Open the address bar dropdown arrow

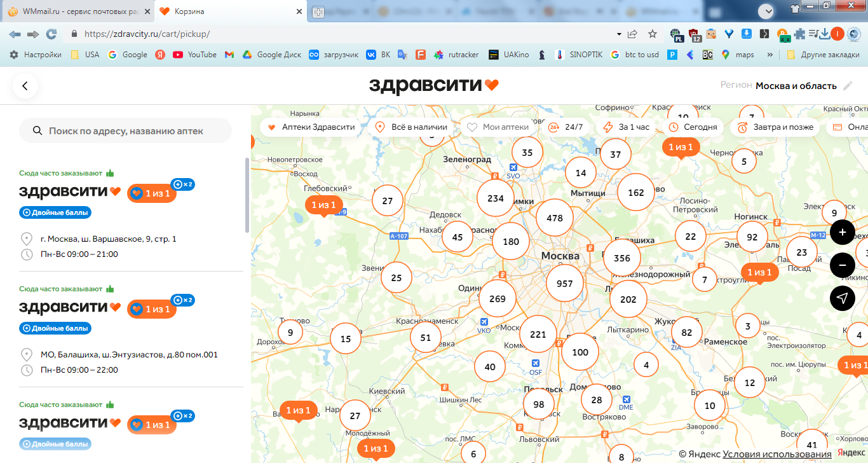coord(619,34)
